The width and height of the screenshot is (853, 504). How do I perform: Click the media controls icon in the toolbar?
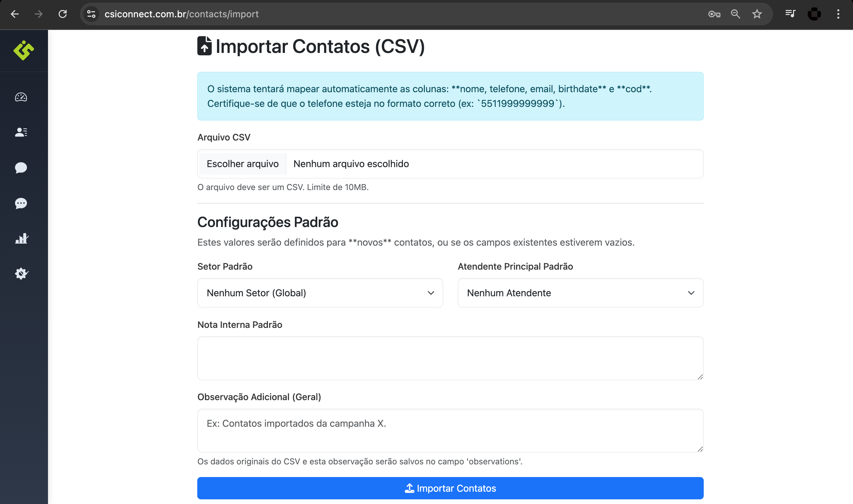pyautogui.click(x=790, y=14)
